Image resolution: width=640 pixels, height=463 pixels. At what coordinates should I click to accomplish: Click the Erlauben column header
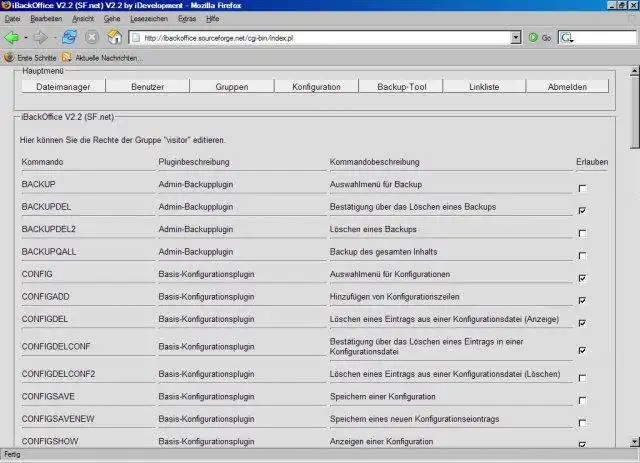[592, 162]
